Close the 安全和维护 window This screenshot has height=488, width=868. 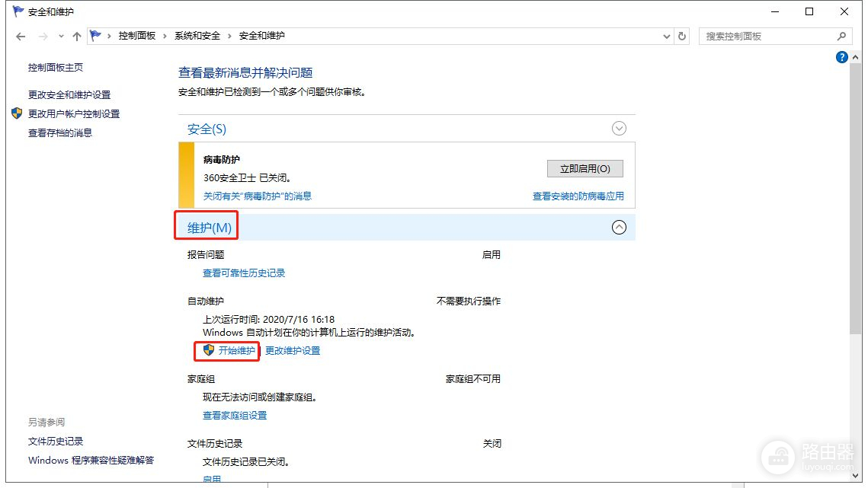(x=844, y=11)
